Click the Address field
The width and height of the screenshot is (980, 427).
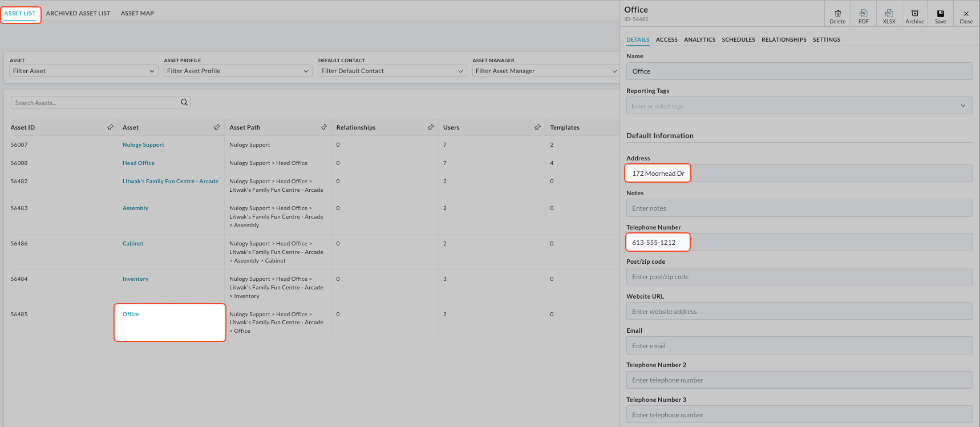point(799,174)
